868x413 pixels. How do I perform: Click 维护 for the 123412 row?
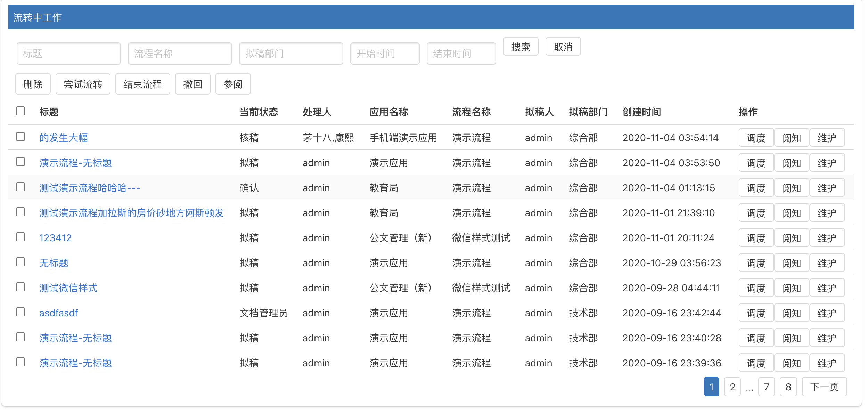tap(827, 238)
